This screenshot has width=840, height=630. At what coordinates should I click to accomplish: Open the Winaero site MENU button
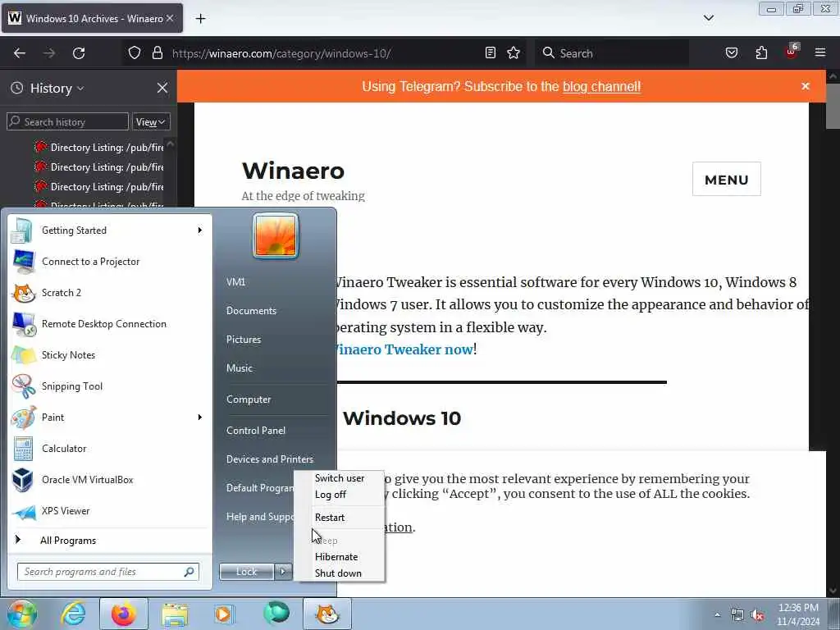(727, 180)
